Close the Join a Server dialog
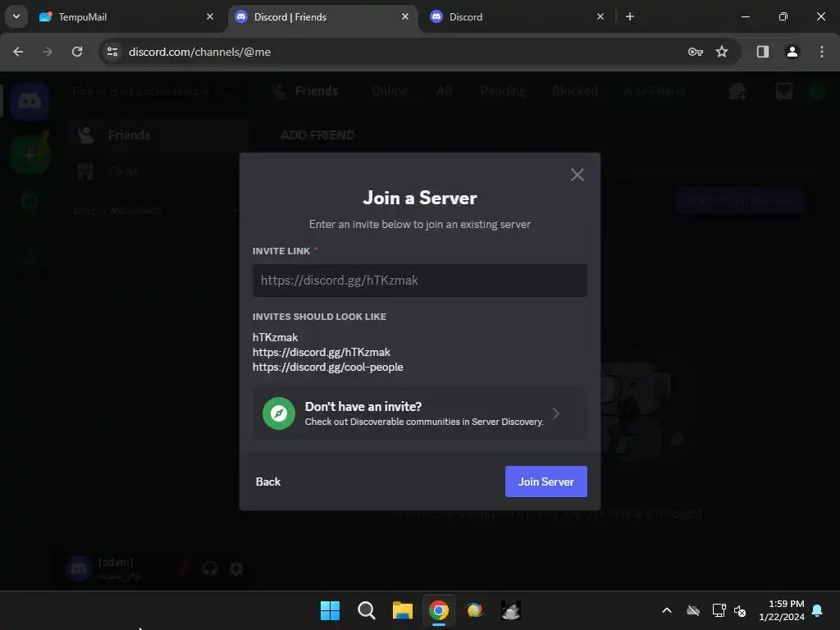Viewport: 840px width, 630px height. pos(577,175)
